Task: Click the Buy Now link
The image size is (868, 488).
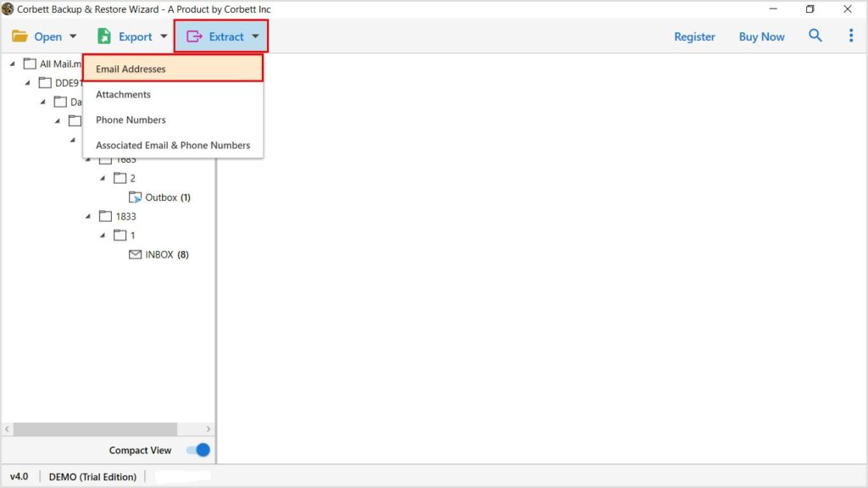Action: pos(761,36)
